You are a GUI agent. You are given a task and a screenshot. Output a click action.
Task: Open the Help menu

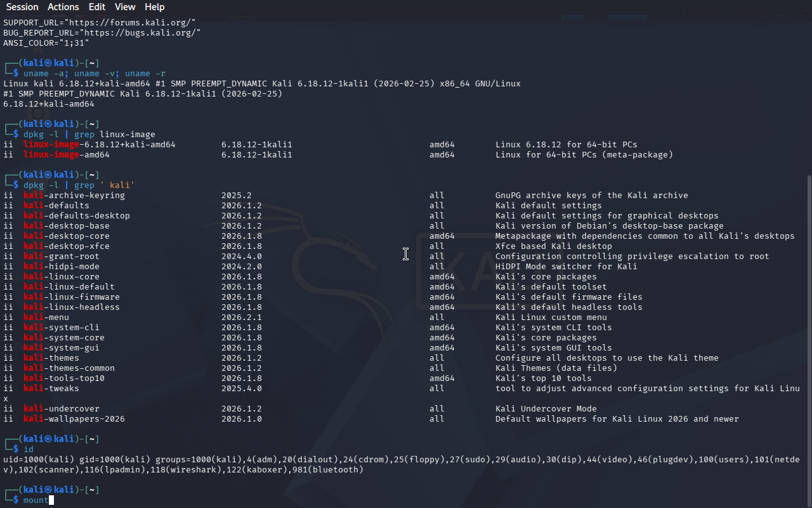[154, 7]
